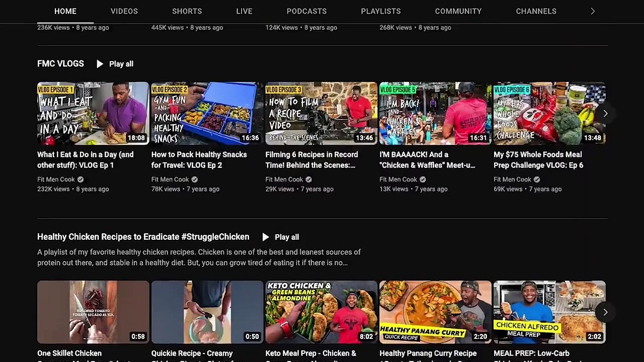Open Healthy Panang Curry thumbnail
Screen dimensions: 644x362
435,312
